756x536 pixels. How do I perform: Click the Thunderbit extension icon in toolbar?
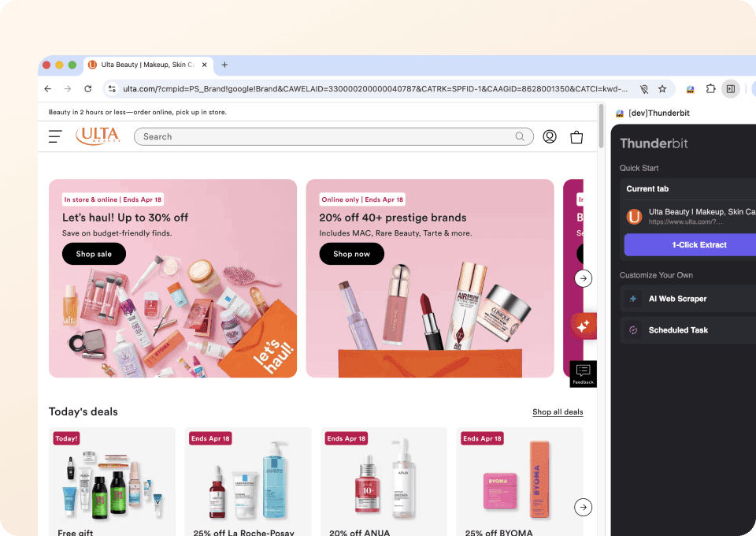(x=690, y=88)
